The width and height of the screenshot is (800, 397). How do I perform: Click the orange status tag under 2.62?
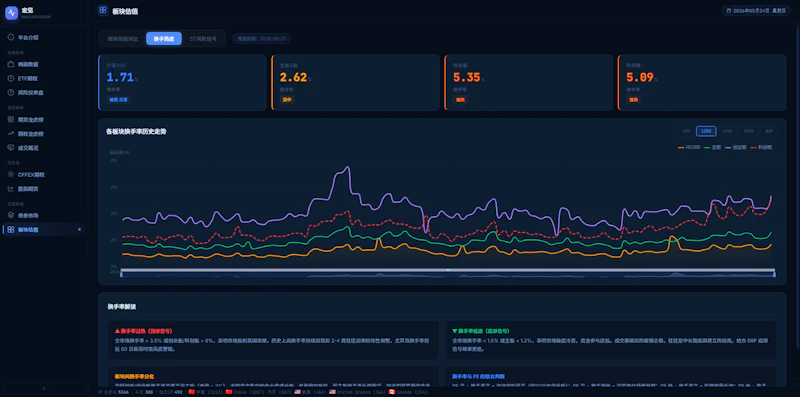click(x=287, y=100)
